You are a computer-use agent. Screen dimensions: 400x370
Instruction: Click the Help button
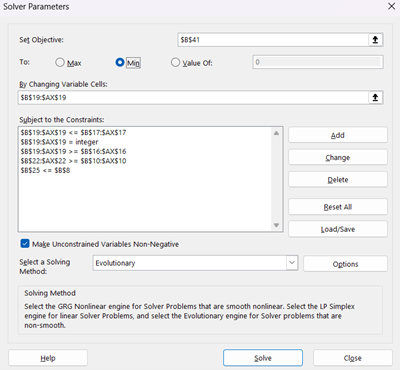[48, 358]
